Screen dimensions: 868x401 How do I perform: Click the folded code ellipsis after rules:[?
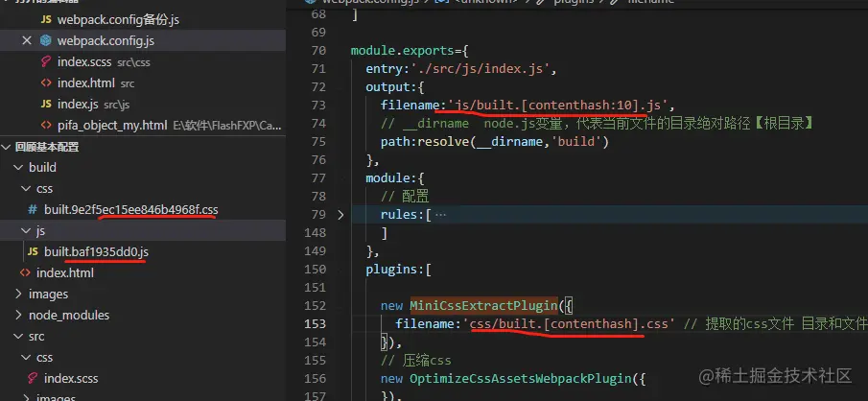coord(440,215)
